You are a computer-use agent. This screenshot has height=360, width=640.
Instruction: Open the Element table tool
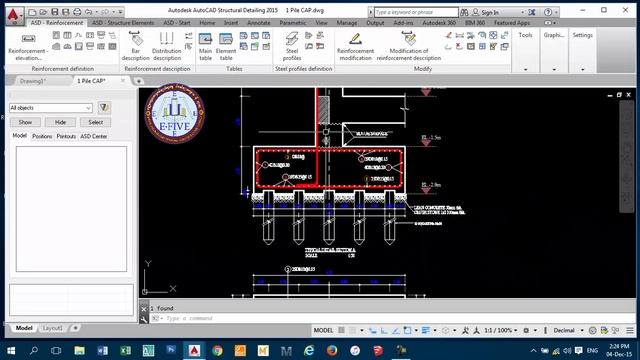click(226, 47)
